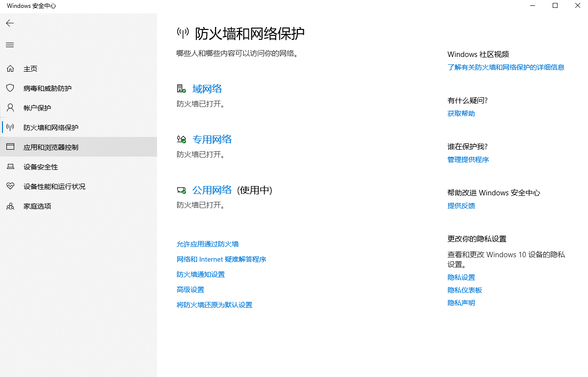Click the firewall header antenna icon

183,33
